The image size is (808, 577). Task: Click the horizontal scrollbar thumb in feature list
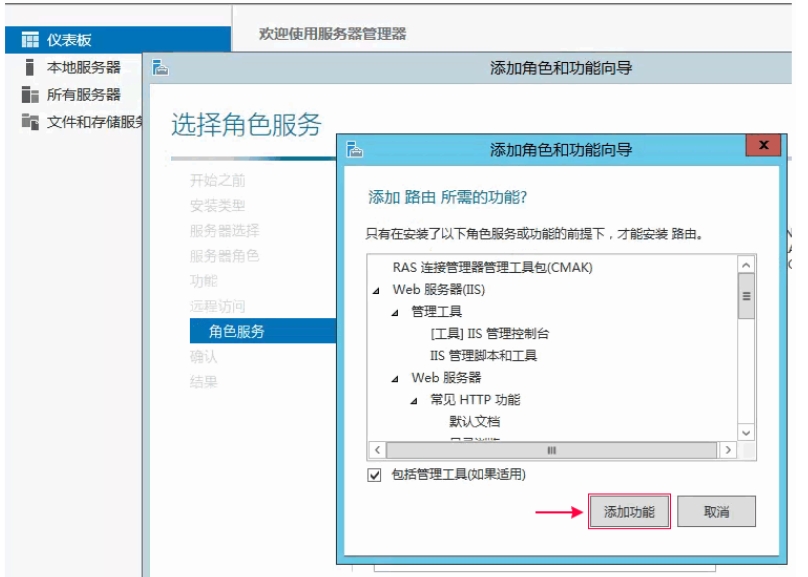click(x=551, y=450)
